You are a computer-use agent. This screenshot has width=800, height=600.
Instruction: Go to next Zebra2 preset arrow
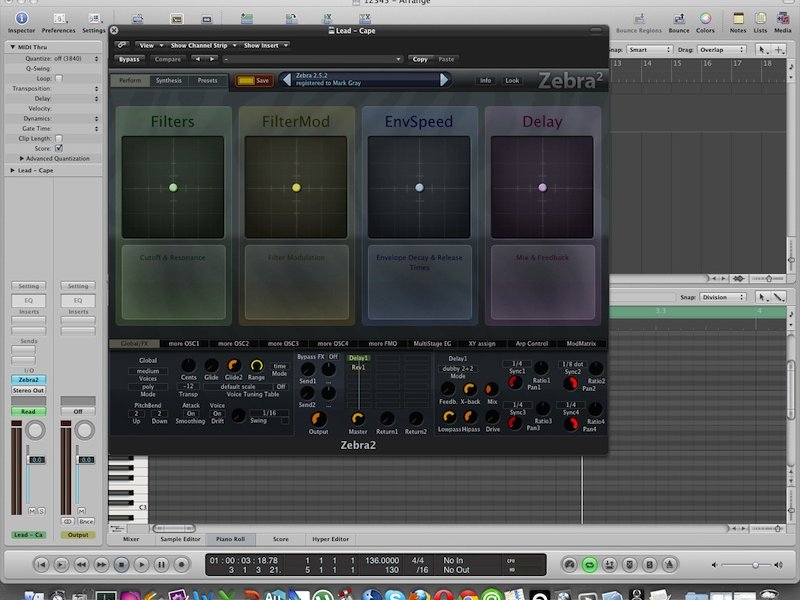444,80
